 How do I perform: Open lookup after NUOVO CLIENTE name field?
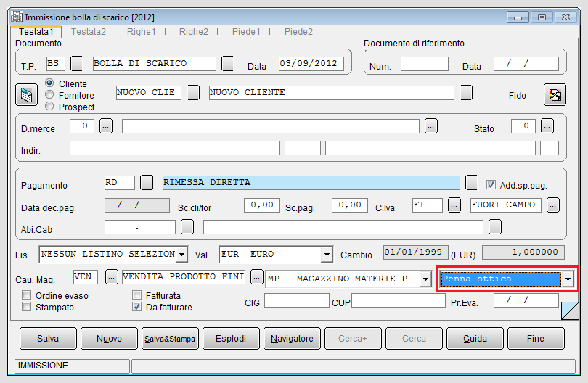466,93
